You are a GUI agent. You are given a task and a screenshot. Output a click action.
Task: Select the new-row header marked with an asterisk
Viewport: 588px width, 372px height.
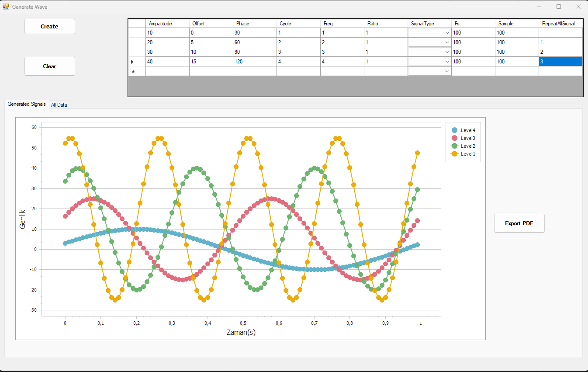coord(137,71)
